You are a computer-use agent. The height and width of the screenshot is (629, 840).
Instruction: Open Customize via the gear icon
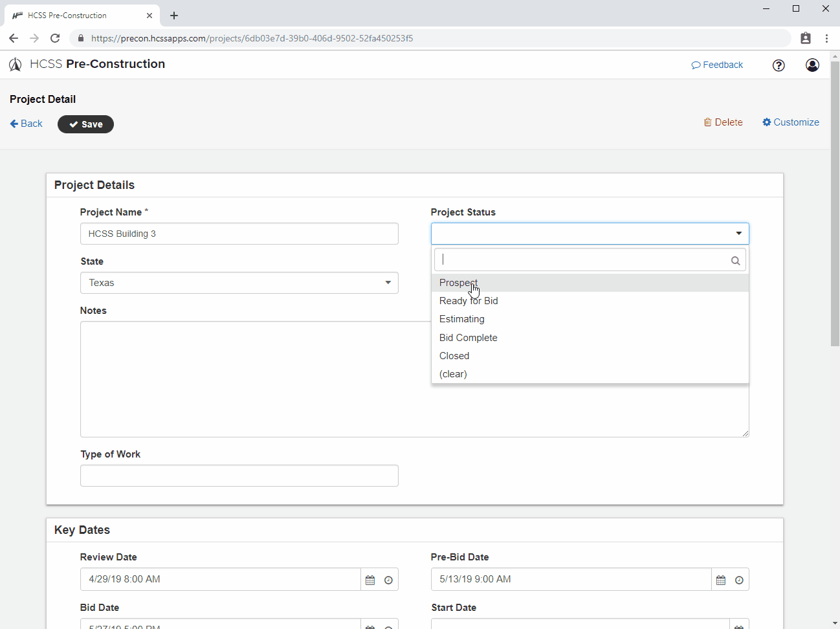pyautogui.click(x=766, y=122)
